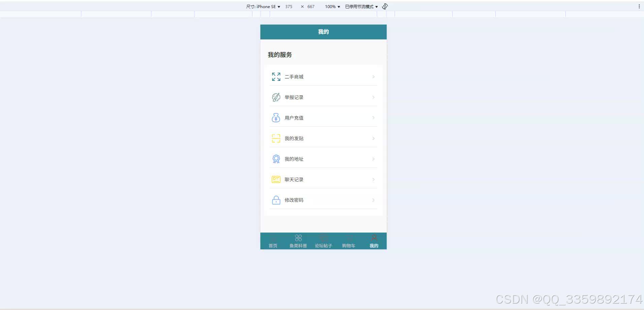
Task: Tap the 修改密码 lock icon
Action: click(276, 200)
